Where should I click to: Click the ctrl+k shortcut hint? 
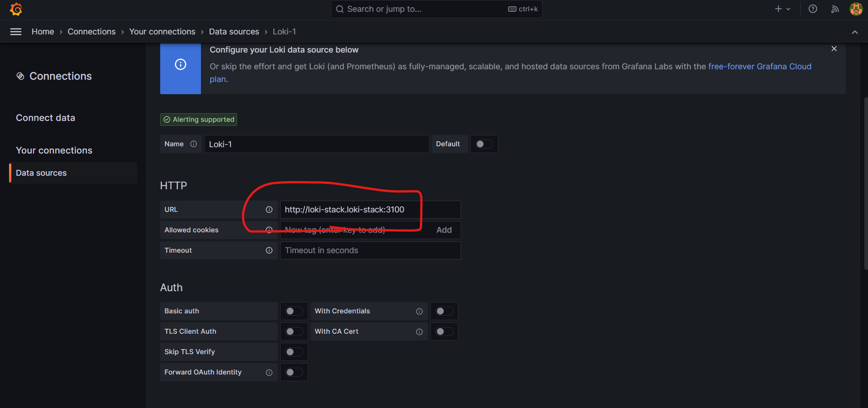pos(523,9)
